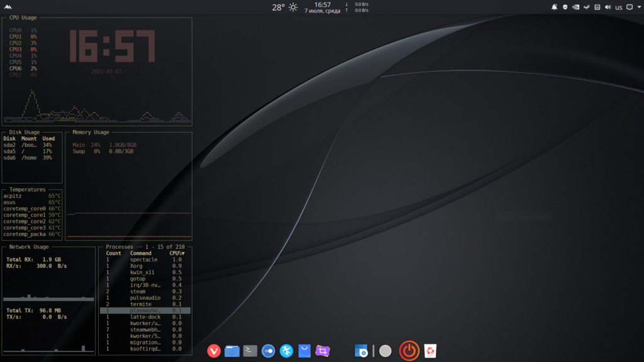Viewport: 644px width, 362px height.
Task: Open the wired network tray icon
Action: [630, 7]
